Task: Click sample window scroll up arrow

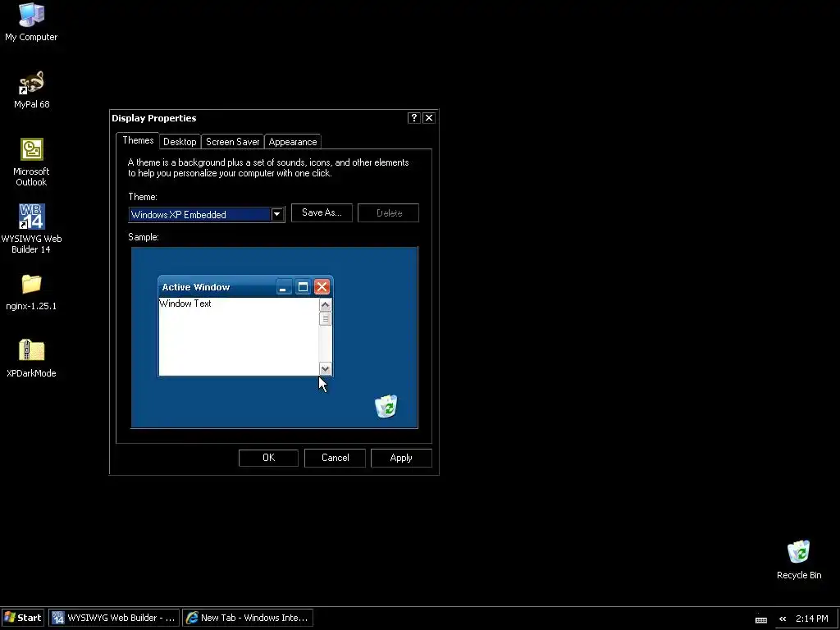Action: tap(325, 305)
